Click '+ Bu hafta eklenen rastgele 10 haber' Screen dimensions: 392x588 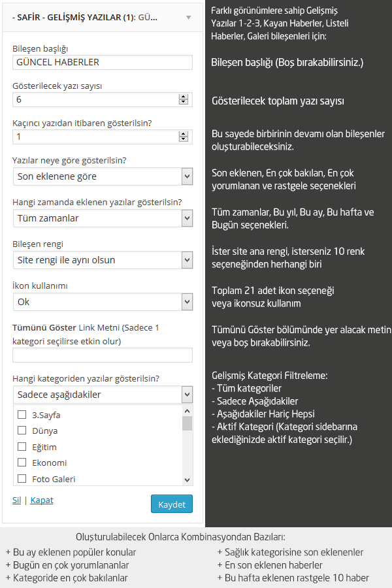pyautogui.click(x=293, y=578)
